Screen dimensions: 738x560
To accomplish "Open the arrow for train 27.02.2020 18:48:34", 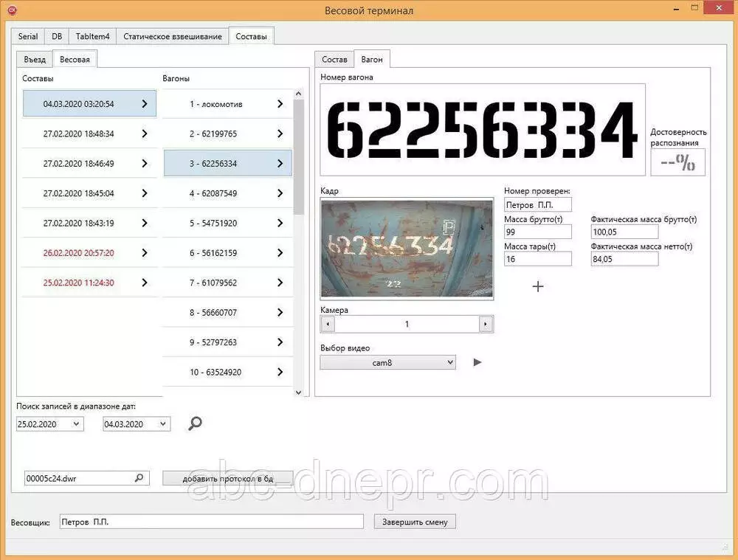I will [144, 134].
